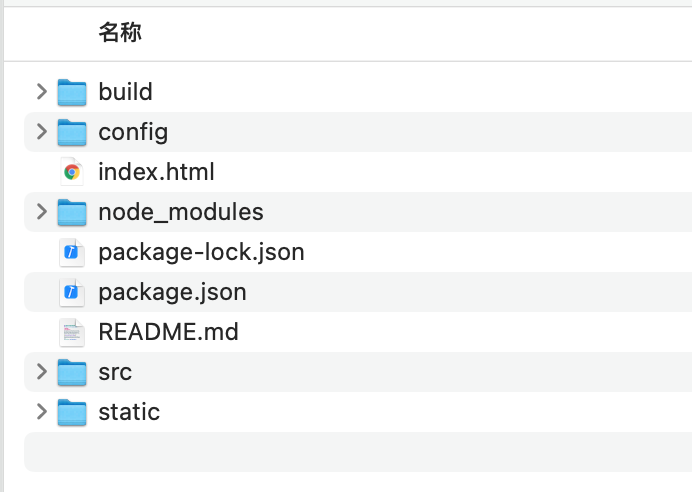Screen dimensions: 692x492
Task: Click the README.md document icon
Action: point(72,332)
